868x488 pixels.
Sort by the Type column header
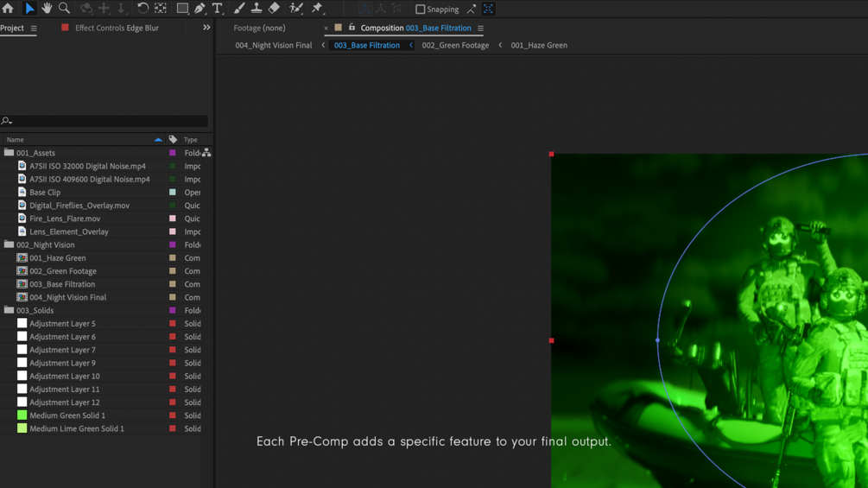(190, 140)
